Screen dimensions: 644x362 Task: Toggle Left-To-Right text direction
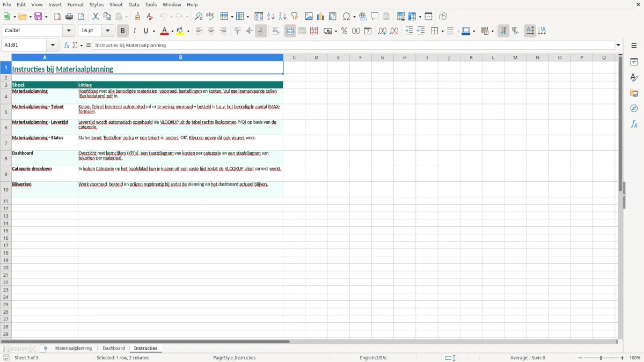(503, 31)
